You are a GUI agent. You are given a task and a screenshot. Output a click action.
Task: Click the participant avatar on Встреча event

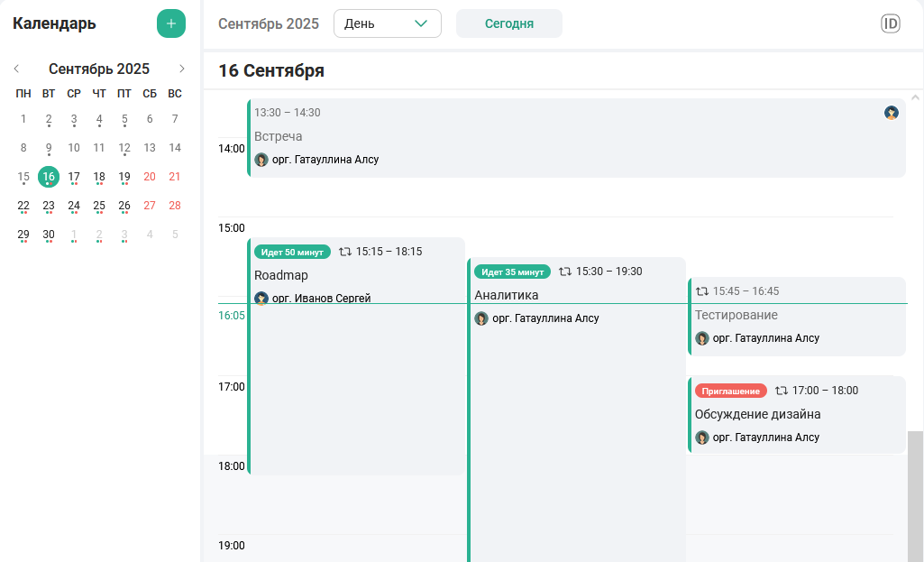pyautogui.click(x=891, y=113)
